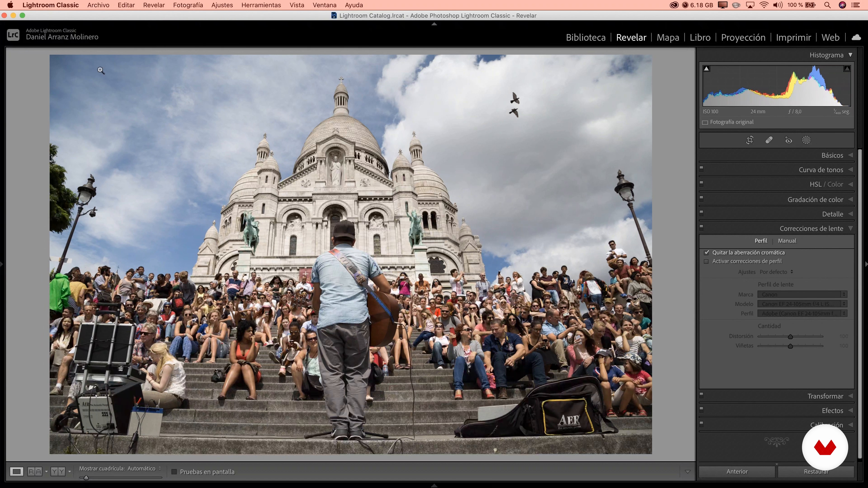
Task: Switch to the Biblioteca module
Action: click(586, 37)
